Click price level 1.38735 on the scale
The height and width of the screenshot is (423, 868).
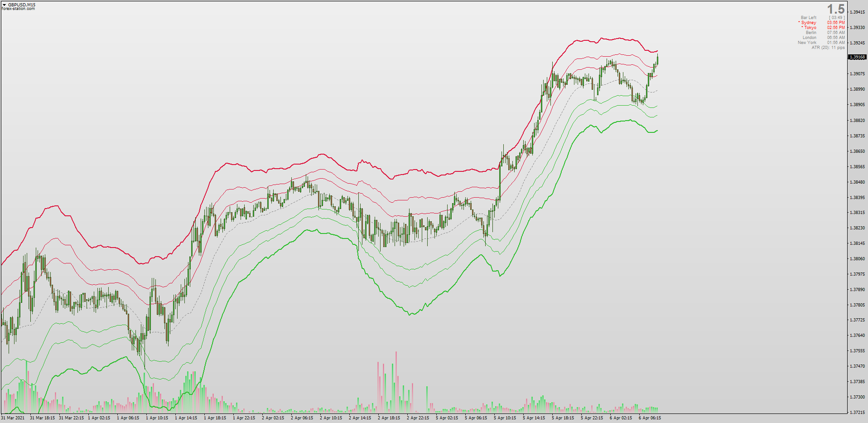click(x=858, y=136)
